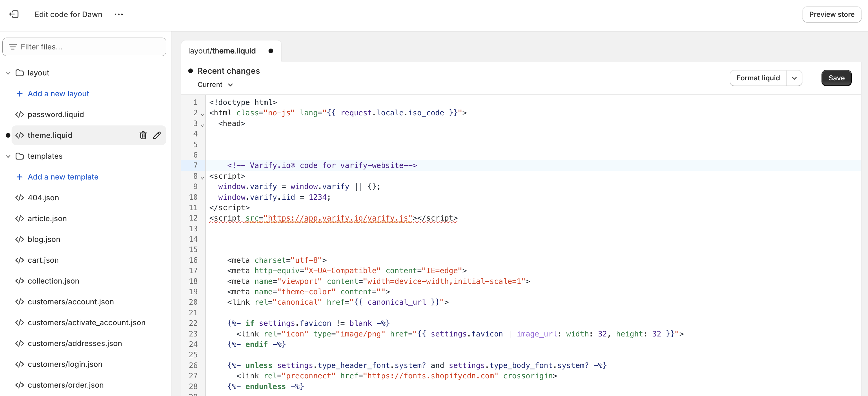Collapse the layout folder chevron
Image resolution: width=868 pixels, height=396 pixels.
point(8,73)
